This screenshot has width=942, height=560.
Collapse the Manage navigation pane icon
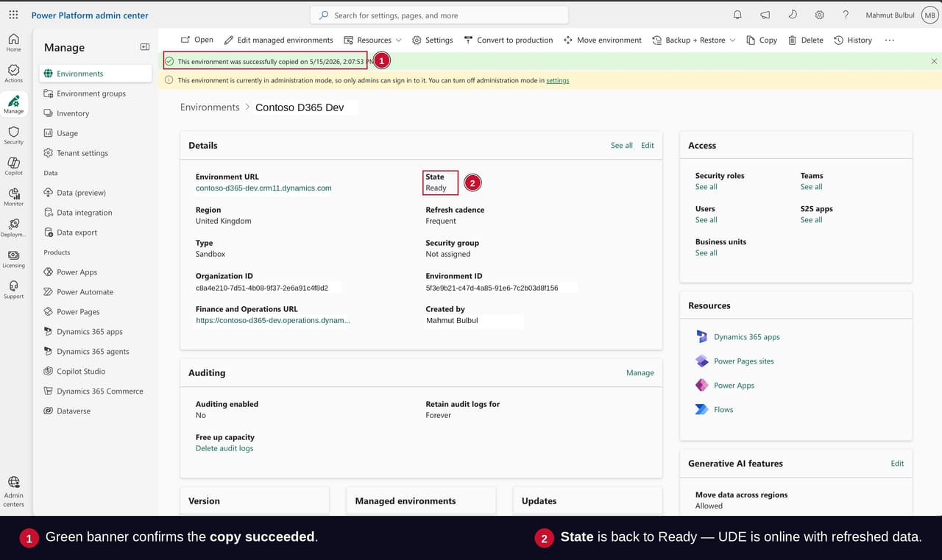coord(145,47)
